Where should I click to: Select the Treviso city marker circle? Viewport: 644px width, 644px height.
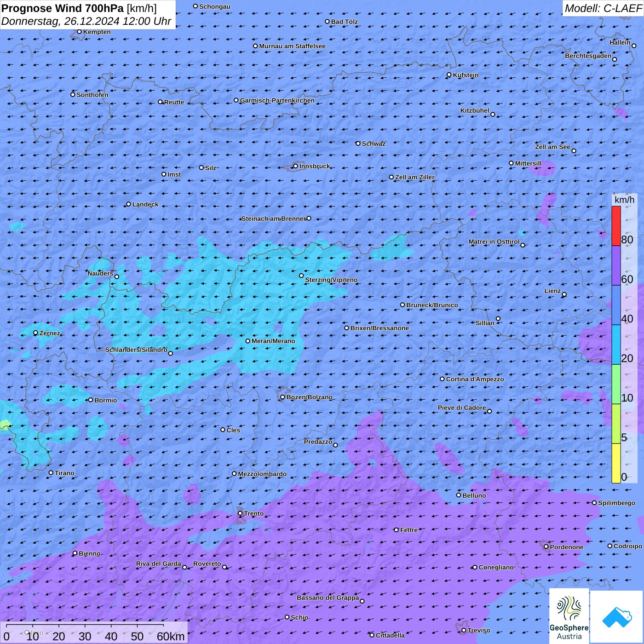click(464, 630)
